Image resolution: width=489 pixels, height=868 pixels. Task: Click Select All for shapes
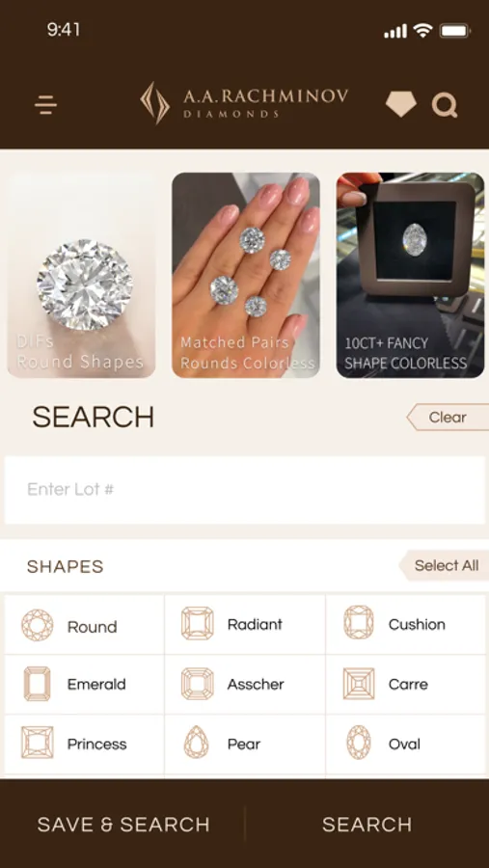(x=445, y=565)
